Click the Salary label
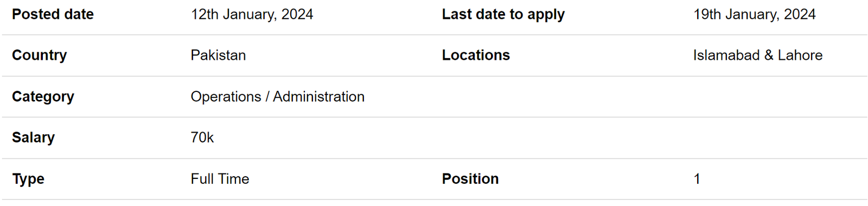Viewport: 868px width, 206px height. pos(33,138)
